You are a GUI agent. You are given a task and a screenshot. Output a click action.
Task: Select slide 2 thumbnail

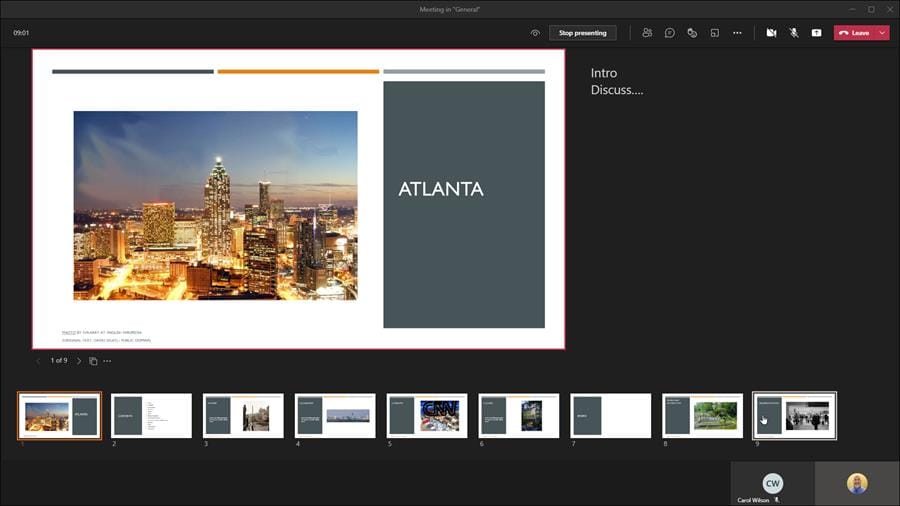point(152,416)
